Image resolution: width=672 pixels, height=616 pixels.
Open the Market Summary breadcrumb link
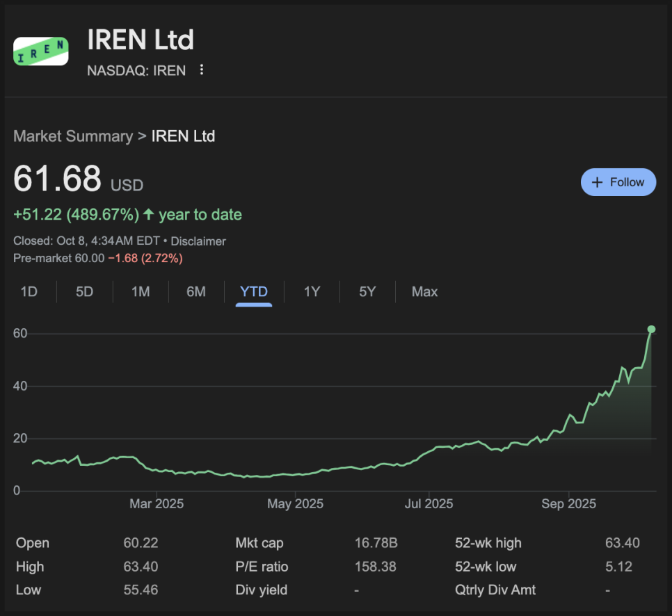click(72, 136)
